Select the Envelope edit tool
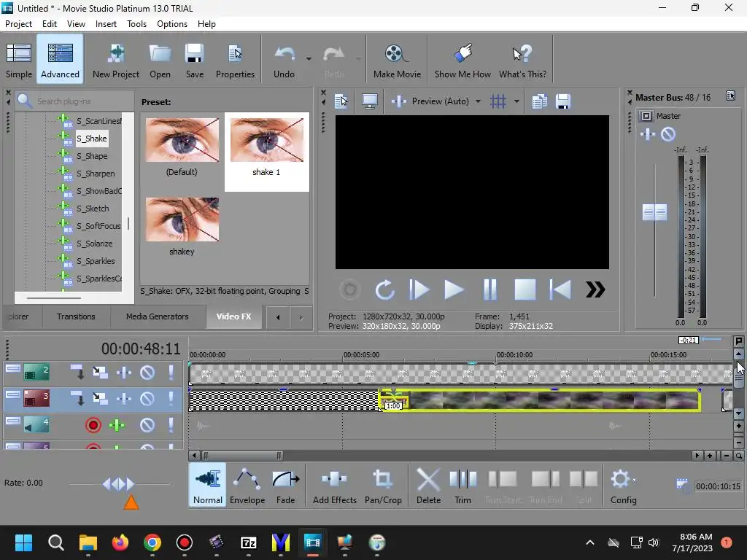 coord(247,486)
